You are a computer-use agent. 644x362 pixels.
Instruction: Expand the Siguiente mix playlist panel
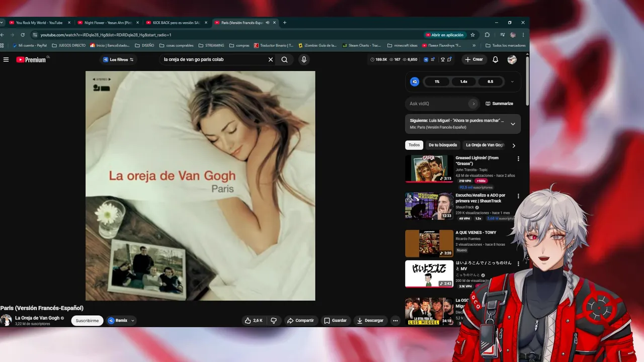tap(513, 124)
